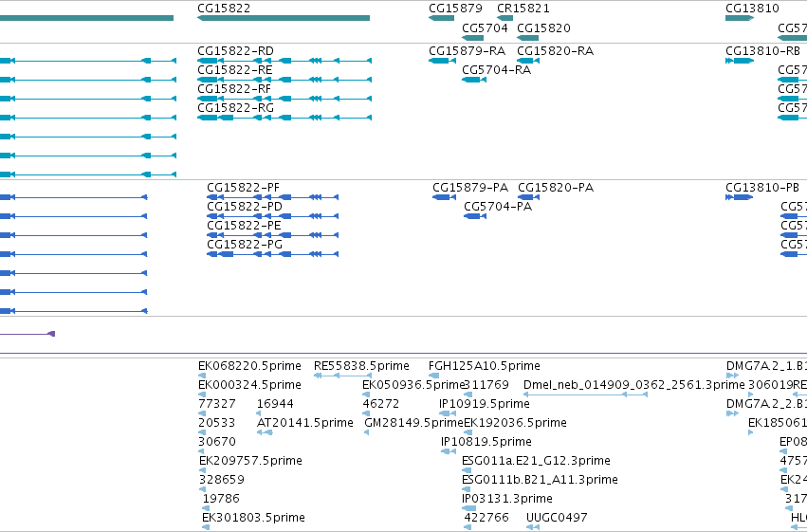Click the 46272 feature label

(381, 404)
